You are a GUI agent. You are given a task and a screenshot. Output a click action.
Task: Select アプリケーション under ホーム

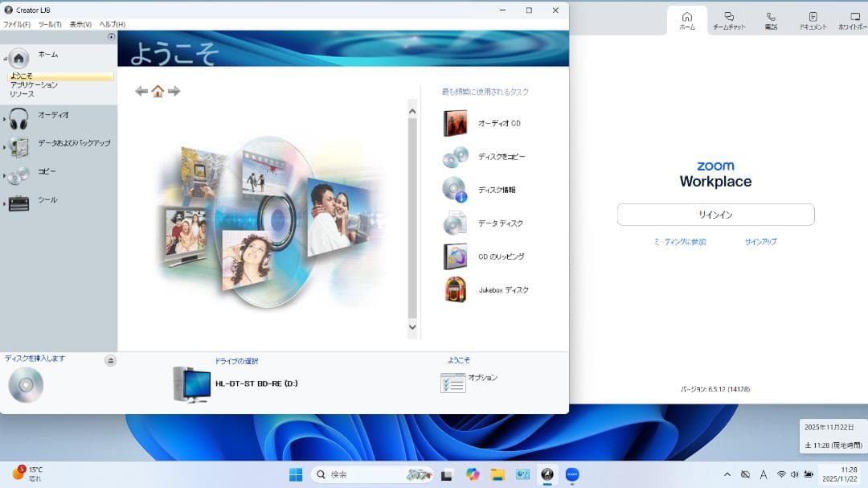(33, 84)
